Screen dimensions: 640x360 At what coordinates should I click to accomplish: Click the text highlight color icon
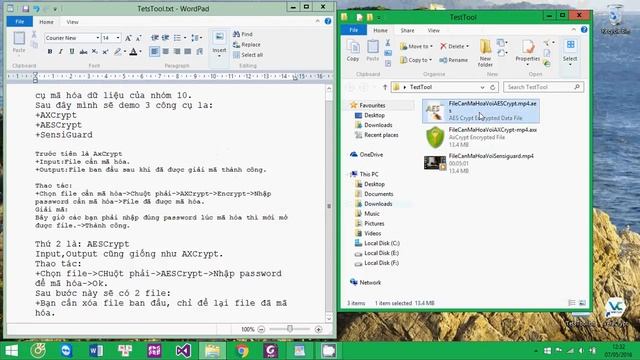point(118,51)
